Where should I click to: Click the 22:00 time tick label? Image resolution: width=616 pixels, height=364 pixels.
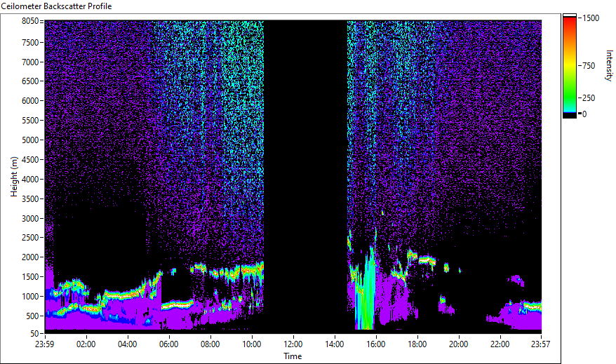point(500,344)
